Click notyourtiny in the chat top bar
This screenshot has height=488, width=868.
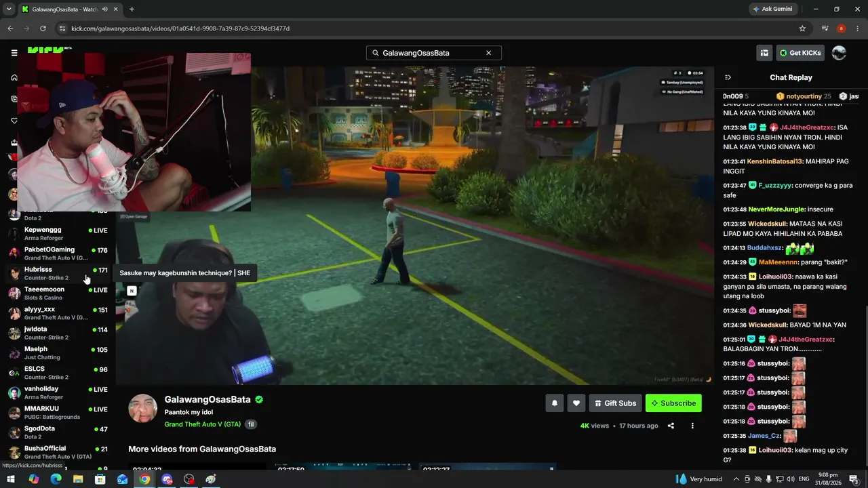pyautogui.click(x=804, y=96)
